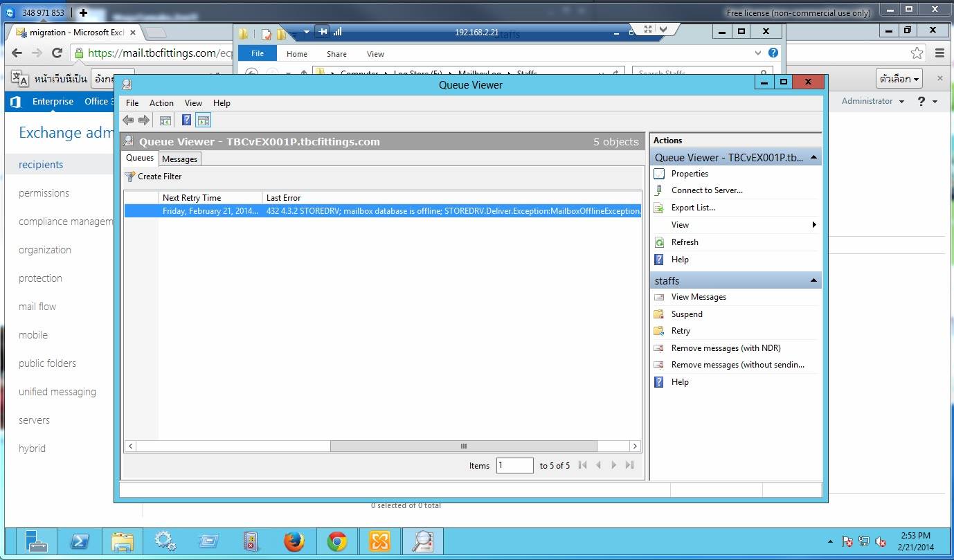Image resolution: width=954 pixels, height=560 pixels.
Task: Sort by the Next Retry Time column header
Action: [x=210, y=197]
